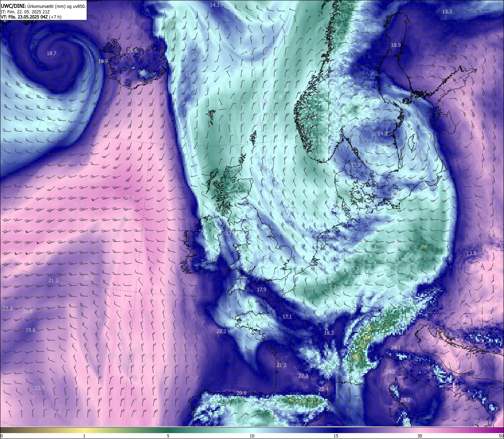
Task: Click the 23.5 value in the lower-left
Action: (40, 388)
